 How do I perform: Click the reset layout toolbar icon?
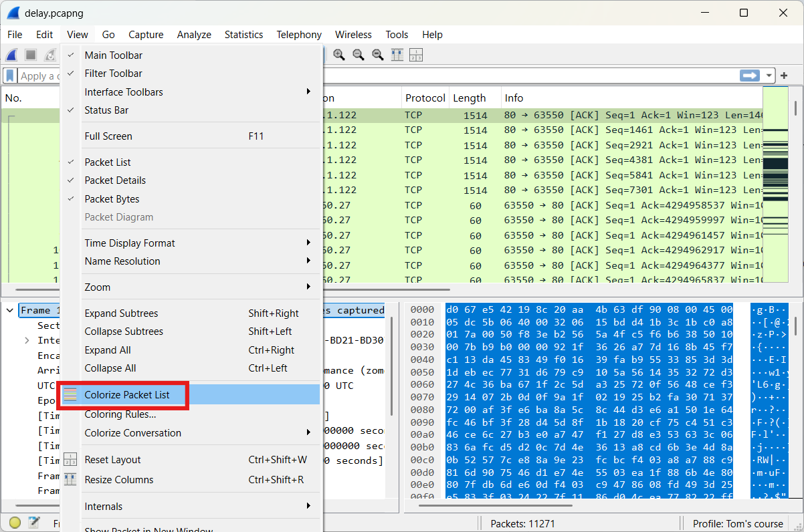416,55
